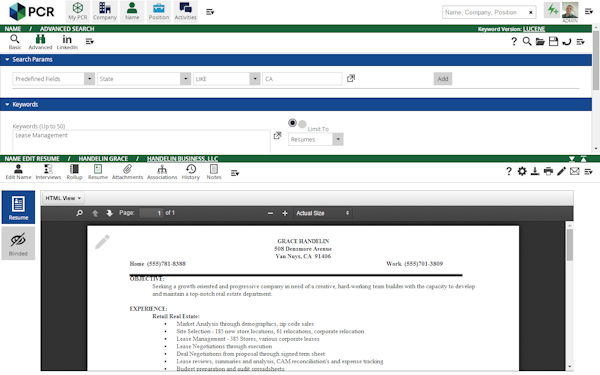Screen dimensions: 600x375
Task: Run search with the magnifier icon
Action: 527,41
